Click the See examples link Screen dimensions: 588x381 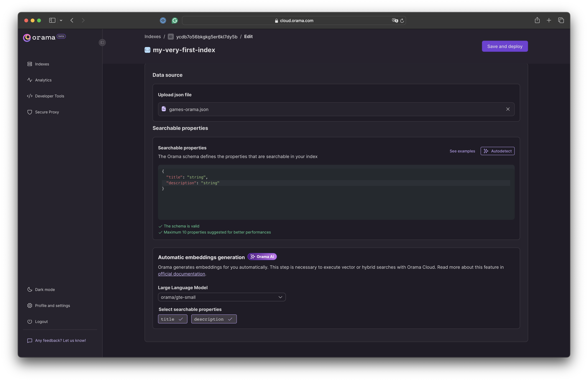click(x=462, y=151)
